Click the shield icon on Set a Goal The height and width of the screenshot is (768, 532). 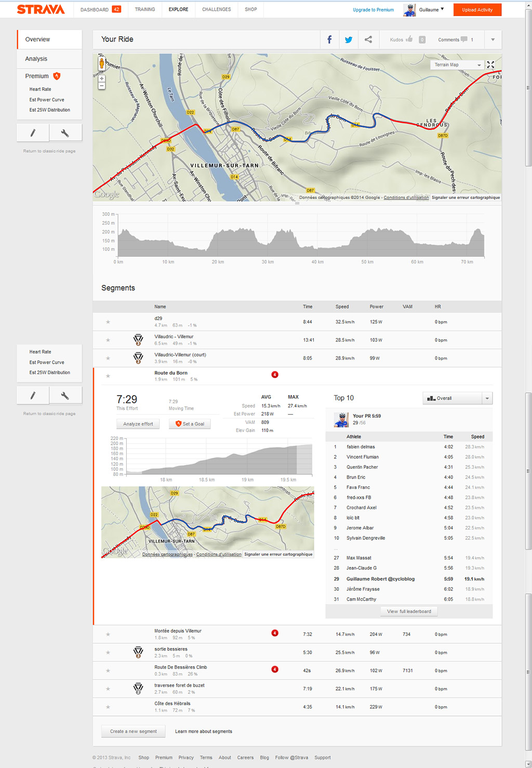(179, 423)
